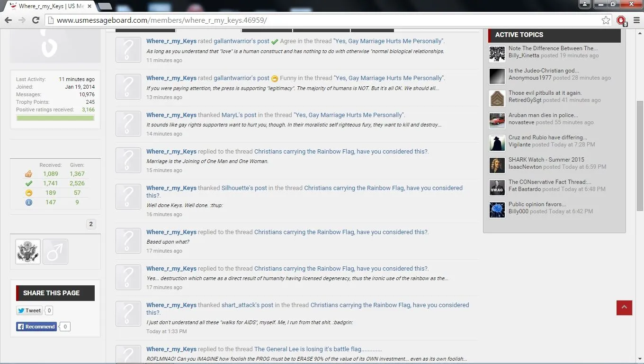644x364 pixels.
Task: Open page 2 of the trophy list
Action: coord(91,224)
